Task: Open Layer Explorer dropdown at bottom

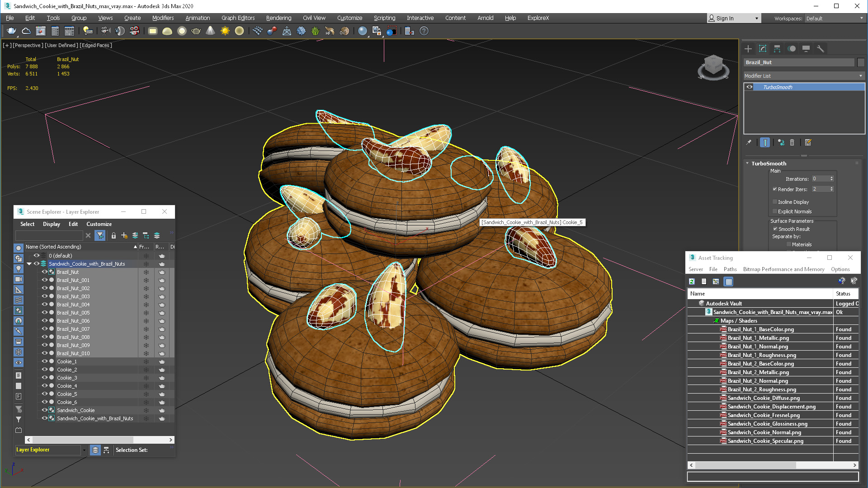Action: point(84,450)
